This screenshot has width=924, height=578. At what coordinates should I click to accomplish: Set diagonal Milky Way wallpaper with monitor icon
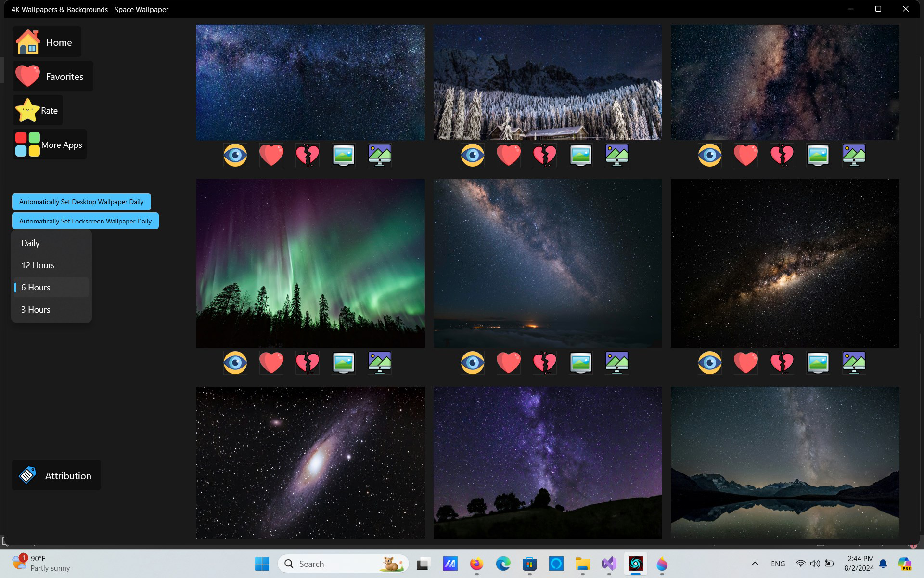617,363
